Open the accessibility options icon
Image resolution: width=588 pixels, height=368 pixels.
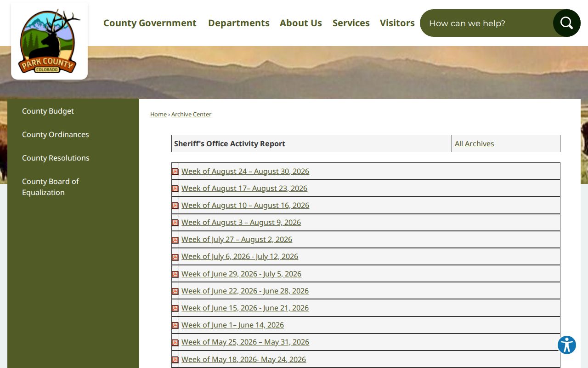(567, 345)
